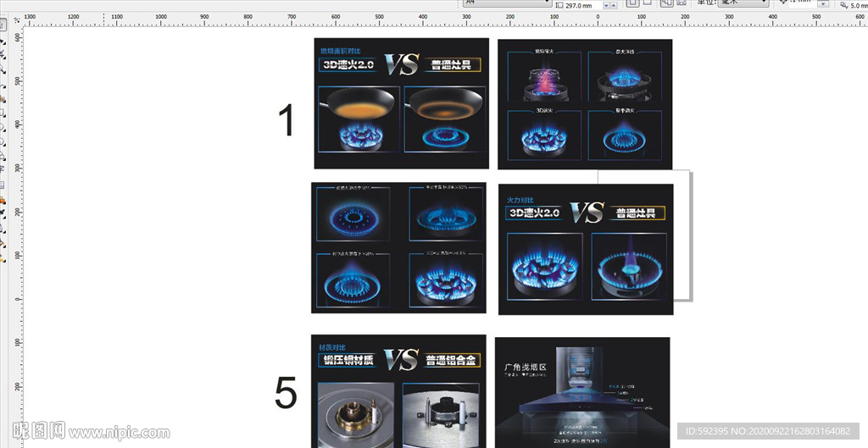Decrease page height with the down arrow

605,6
